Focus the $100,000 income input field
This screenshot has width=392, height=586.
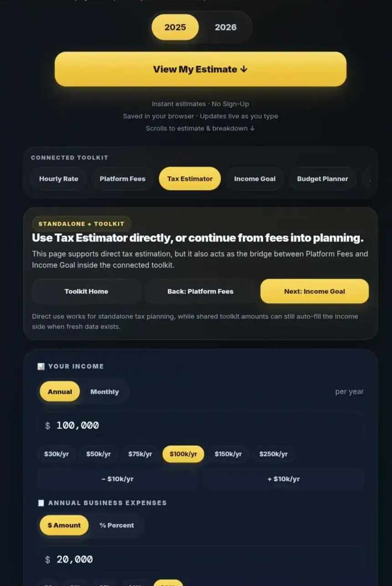[201, 425]
